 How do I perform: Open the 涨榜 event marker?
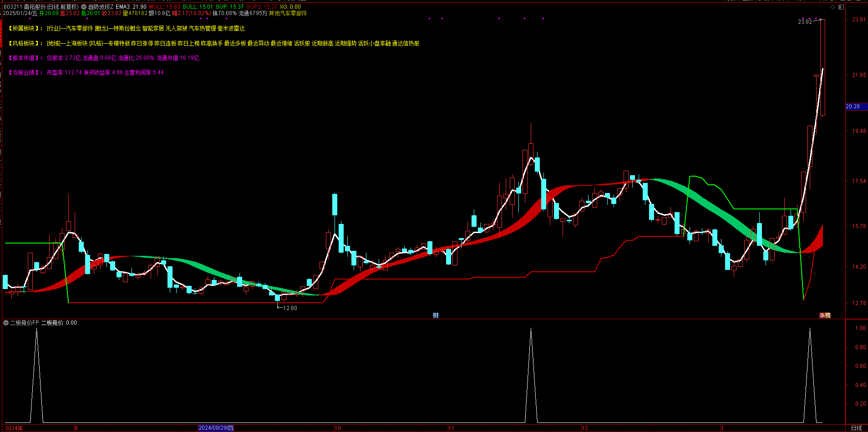pyautogui.click(x=825, y=315)
